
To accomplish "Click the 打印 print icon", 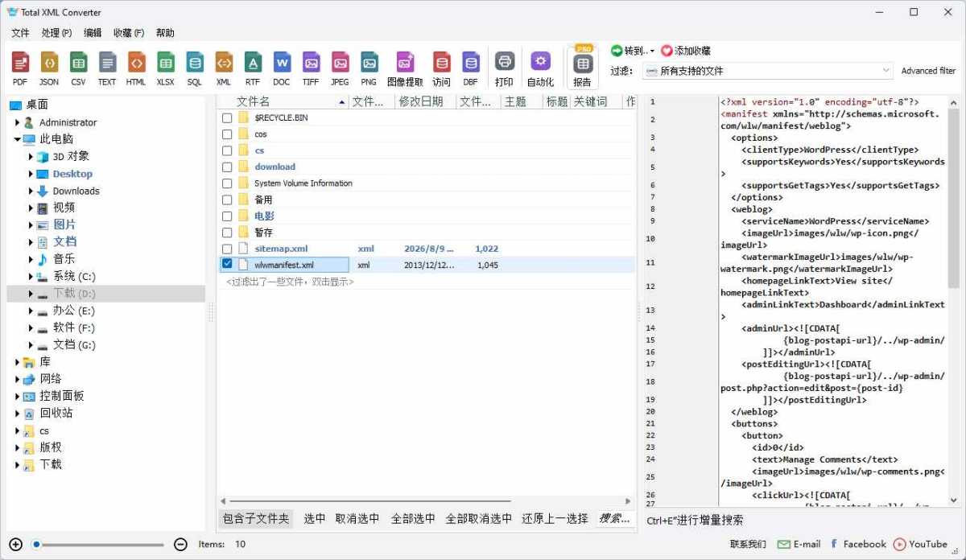I will 505,68.
